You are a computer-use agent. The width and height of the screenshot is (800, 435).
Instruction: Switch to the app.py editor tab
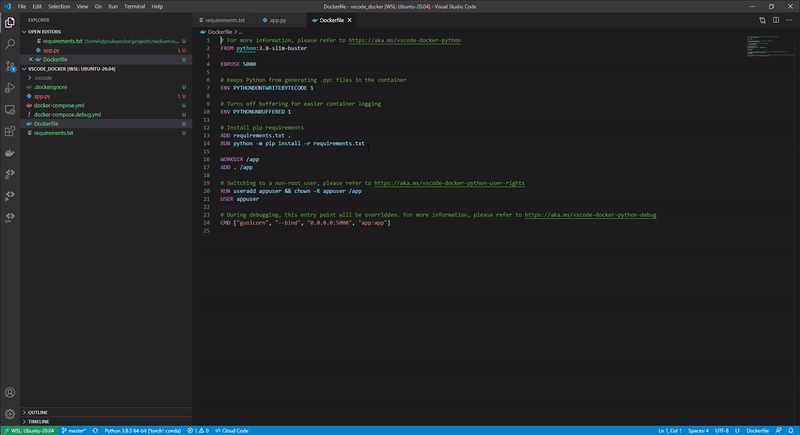point(275,20)
